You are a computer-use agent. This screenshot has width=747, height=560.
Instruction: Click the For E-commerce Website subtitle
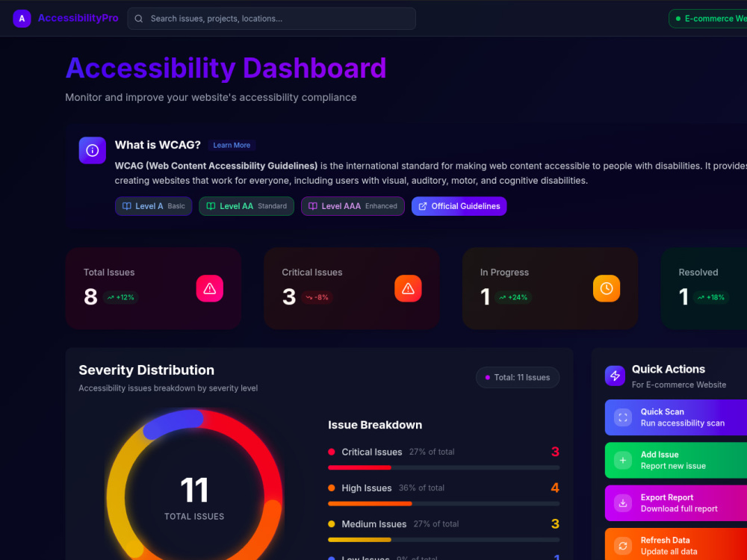click(x=679, y=385)
